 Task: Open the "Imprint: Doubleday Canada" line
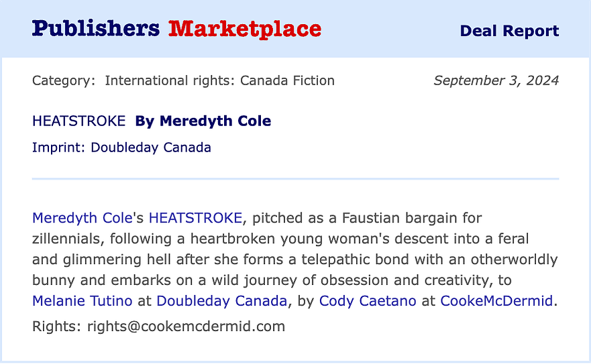(121, 147)
